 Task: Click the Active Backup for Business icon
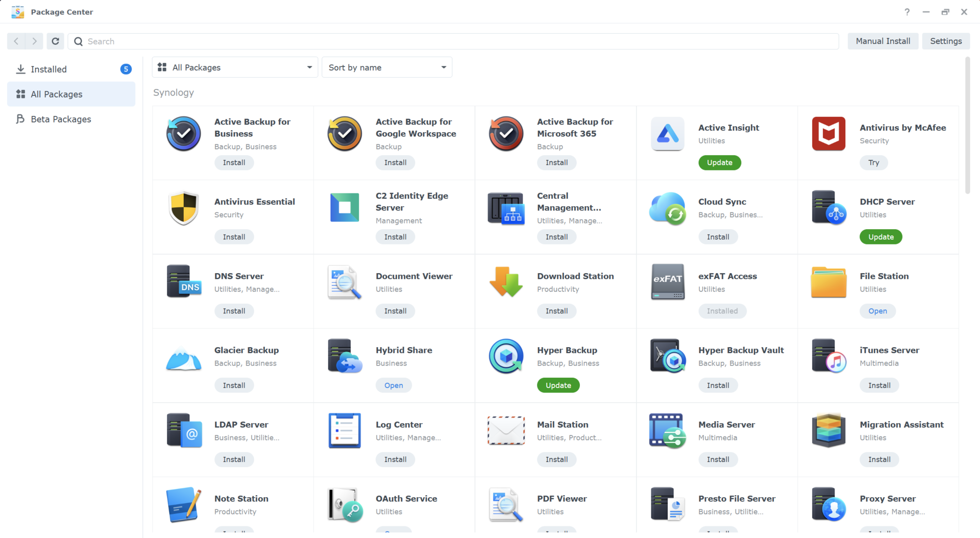coord(183,134)
